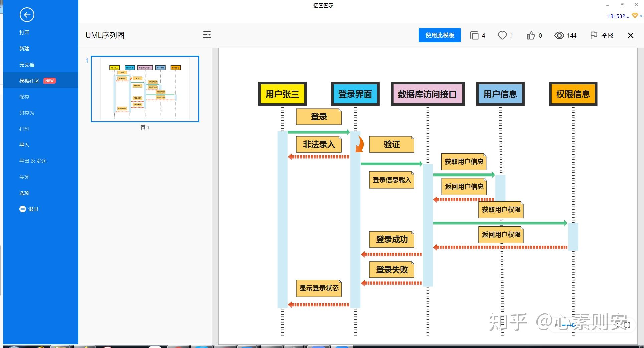Click the zoom slider handle

[x=574, y=325]
